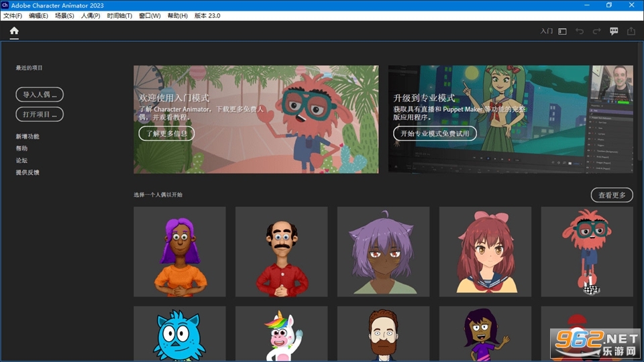Switch workspace layout icon next to 入门

[562, 32]
